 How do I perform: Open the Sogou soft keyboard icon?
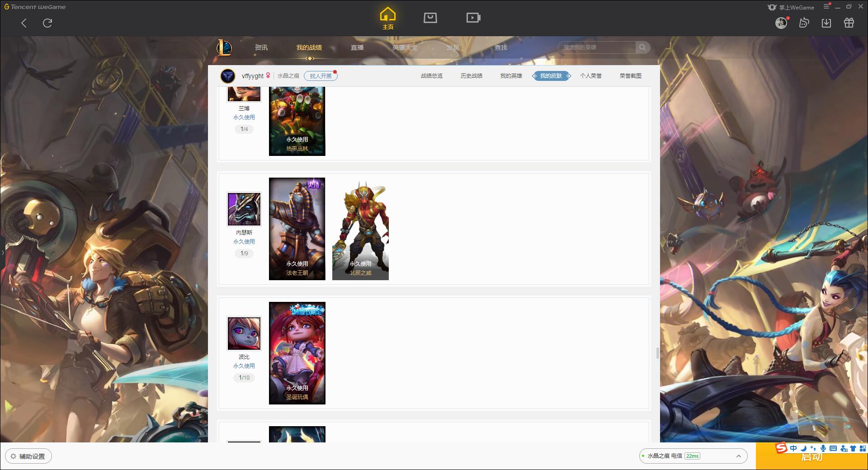(833, 448)
